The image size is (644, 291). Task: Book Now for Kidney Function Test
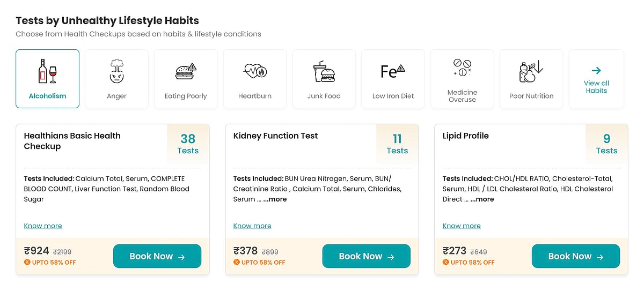click(366, 256)
